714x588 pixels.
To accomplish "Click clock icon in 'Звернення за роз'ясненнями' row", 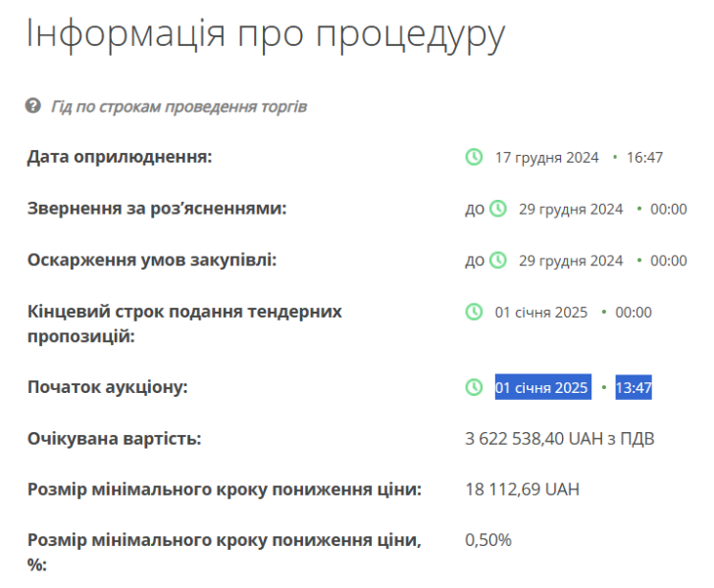I will point(498,209).
